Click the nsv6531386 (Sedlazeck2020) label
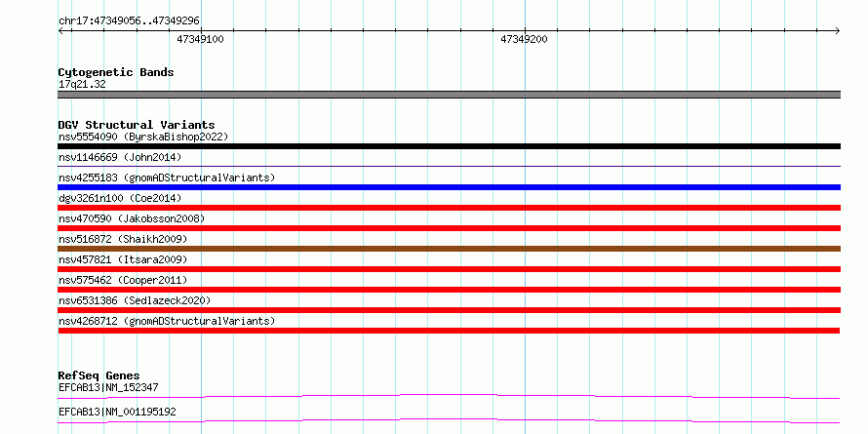868x434 pixels. tap(135, 300)
